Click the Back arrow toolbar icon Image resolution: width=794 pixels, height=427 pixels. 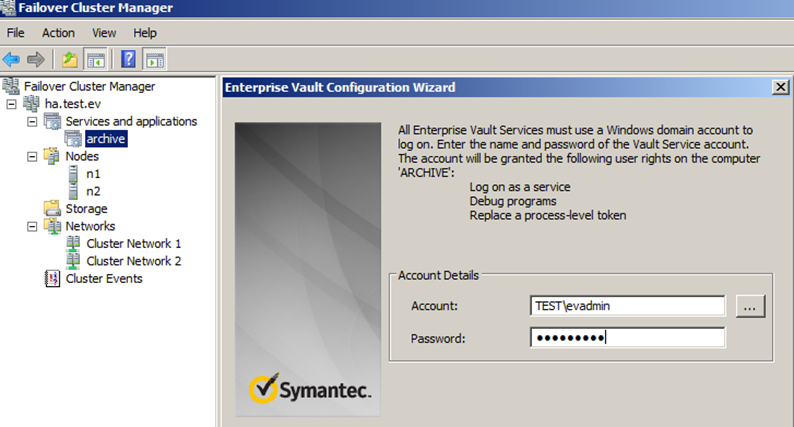(x=11, y=59)
